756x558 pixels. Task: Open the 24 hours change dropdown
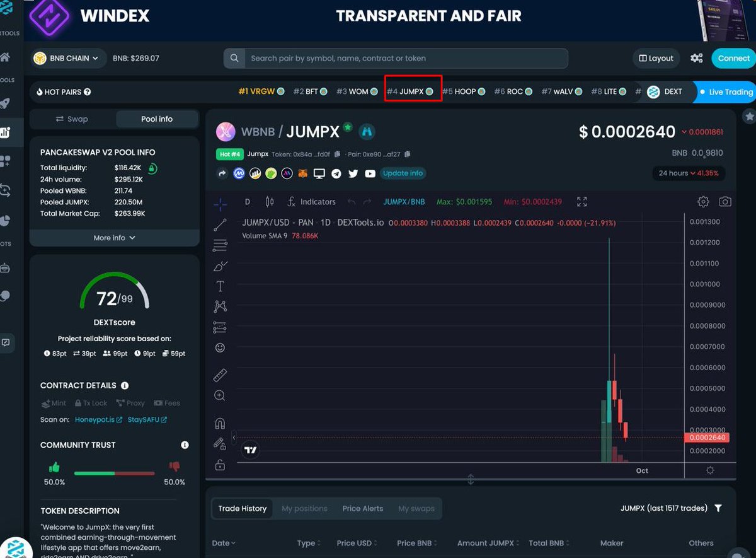(689, 173)
